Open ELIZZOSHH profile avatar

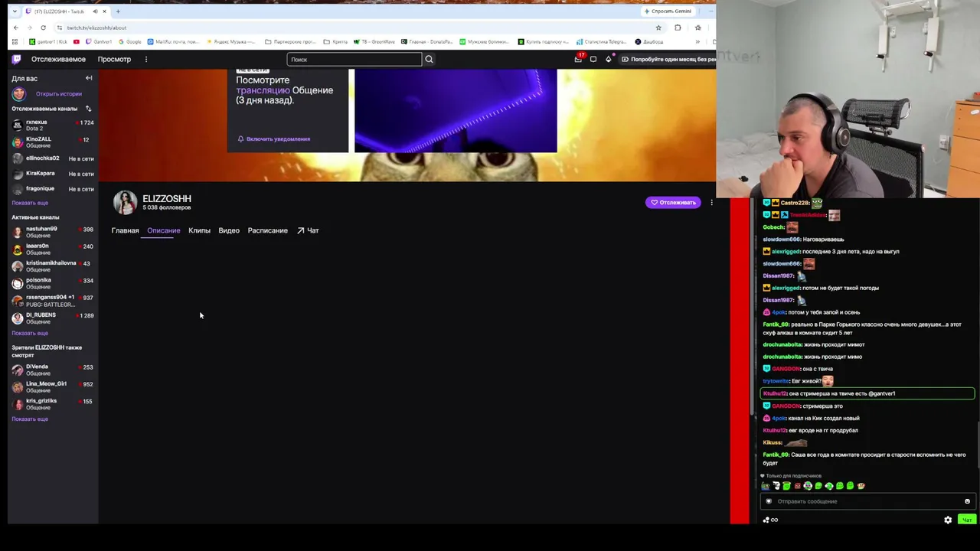(x=125, y=202)
